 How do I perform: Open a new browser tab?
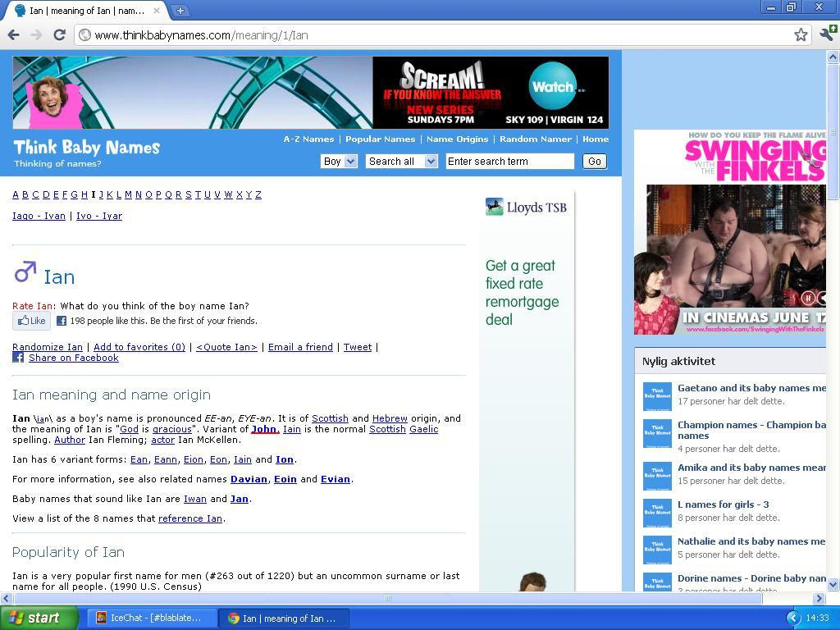[x=180, y=10]
